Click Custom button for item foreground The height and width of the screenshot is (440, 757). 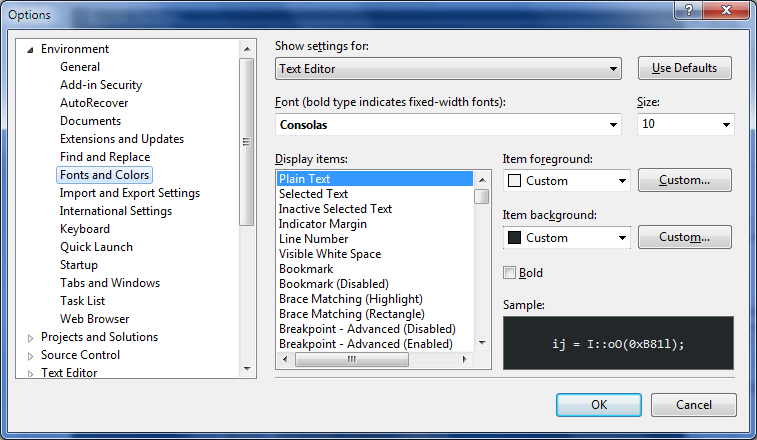pyautogui.click(x=684, y=181)
